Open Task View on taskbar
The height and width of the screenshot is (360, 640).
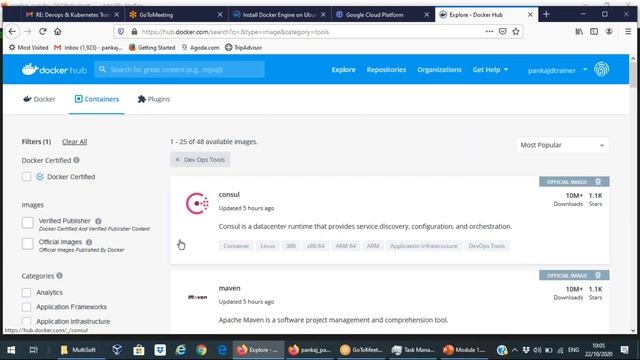pyautogui.click(x=33, y=350)
